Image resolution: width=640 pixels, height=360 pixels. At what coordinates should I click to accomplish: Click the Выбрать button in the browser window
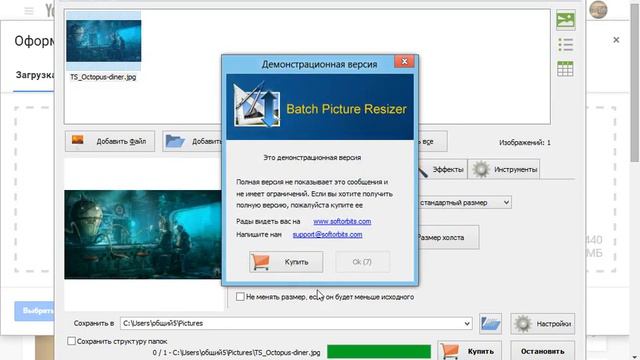tap(35, 311)
